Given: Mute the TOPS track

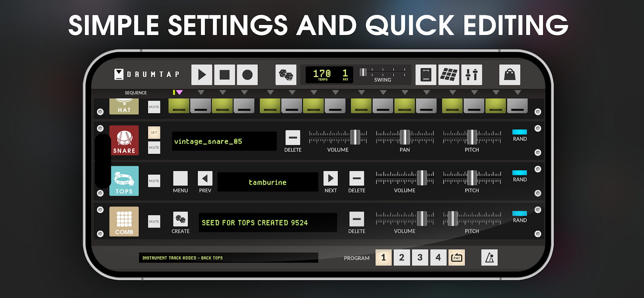Looking at the screenshot, I should [154, 181].
